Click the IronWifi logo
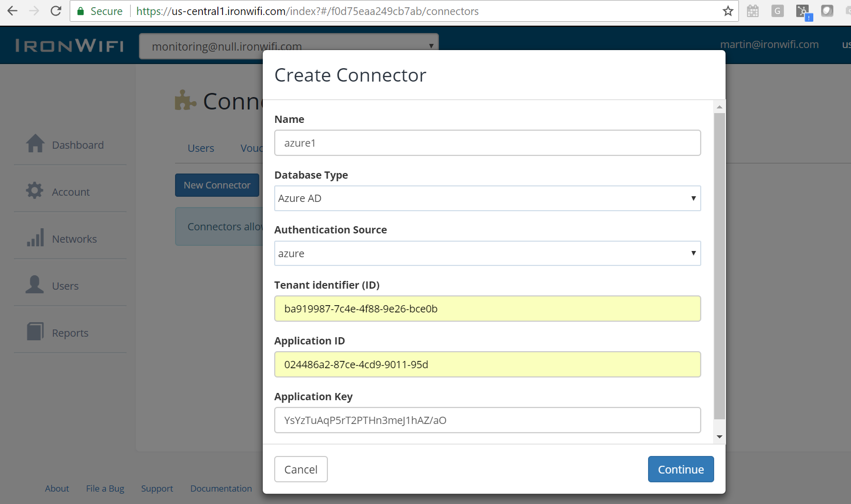This screenshot has width=851, height=504. pyautogui.click(x=69, y=45)
